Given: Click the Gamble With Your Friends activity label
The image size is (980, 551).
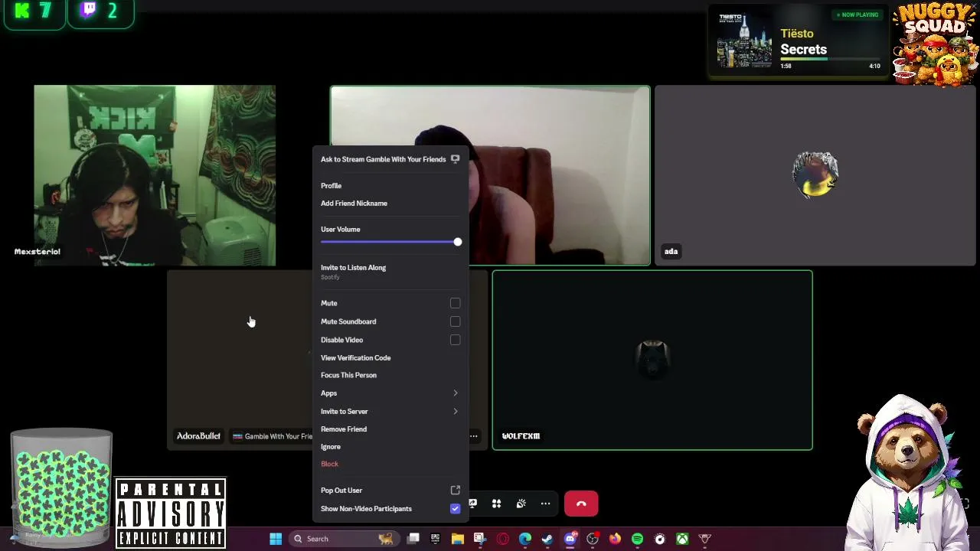Looking at the screenshot, I should tap(273, 436).
